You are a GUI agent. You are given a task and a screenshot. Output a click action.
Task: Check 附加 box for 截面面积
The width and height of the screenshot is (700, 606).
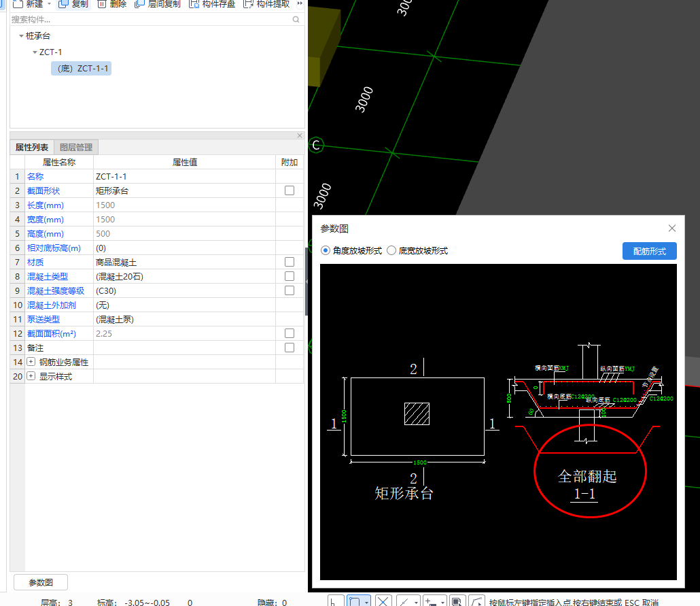pos(290,333)
